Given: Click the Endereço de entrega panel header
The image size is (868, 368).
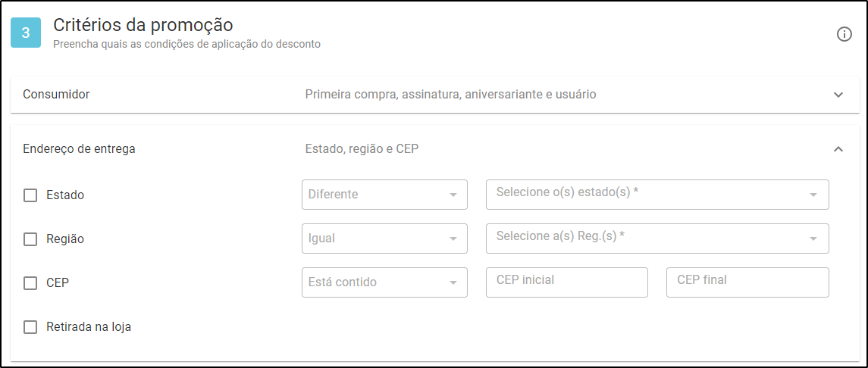Looking at the screenshot, I should click(x=435, y=149).
